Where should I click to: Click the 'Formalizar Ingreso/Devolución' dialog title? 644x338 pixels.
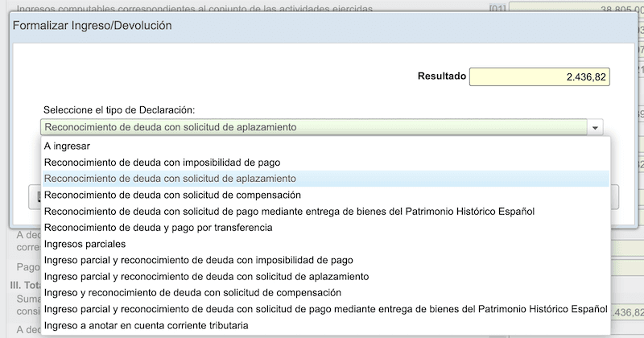pyautogui.click(x=92, y=26)
